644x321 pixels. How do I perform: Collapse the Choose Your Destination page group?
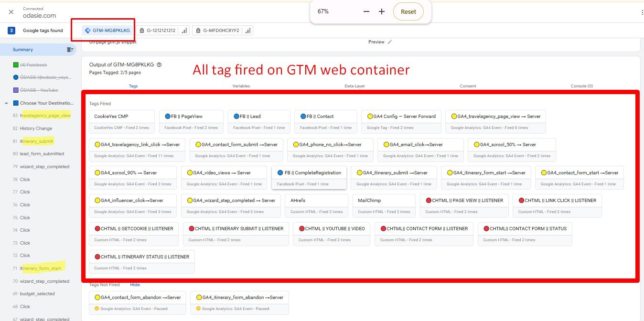pos(6,103)
